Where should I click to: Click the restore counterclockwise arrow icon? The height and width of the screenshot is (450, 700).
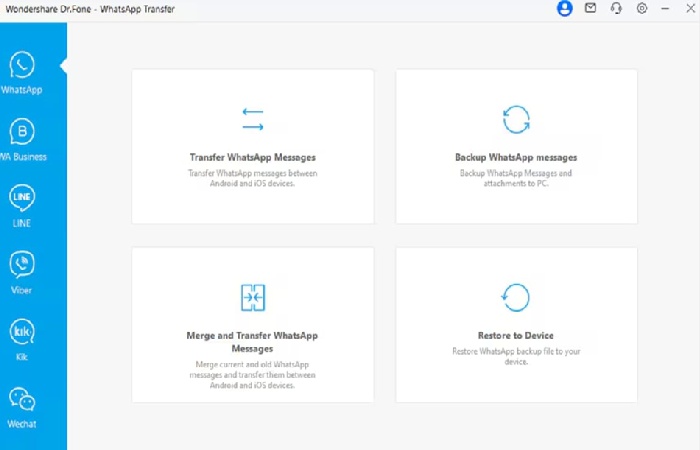pyautogui.click(x=516, y=297)
